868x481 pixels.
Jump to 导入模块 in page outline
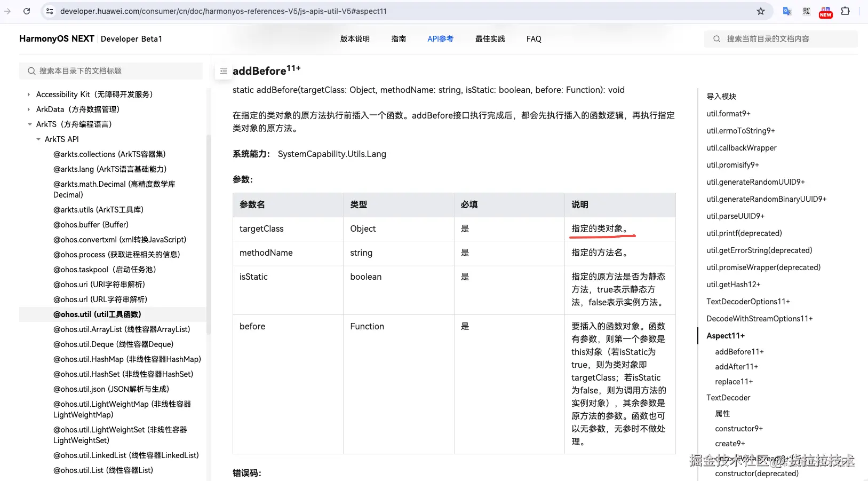coord(721,97)
